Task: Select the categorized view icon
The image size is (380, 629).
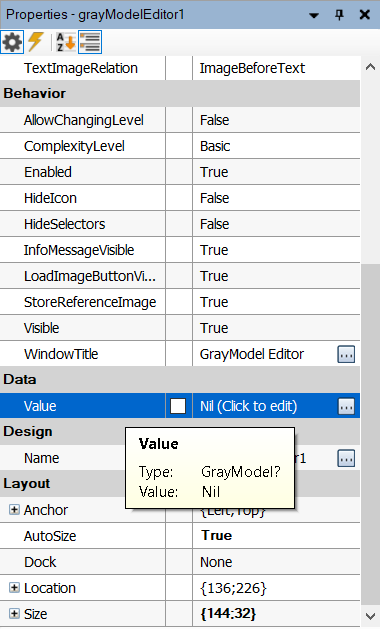Action: 90,42
